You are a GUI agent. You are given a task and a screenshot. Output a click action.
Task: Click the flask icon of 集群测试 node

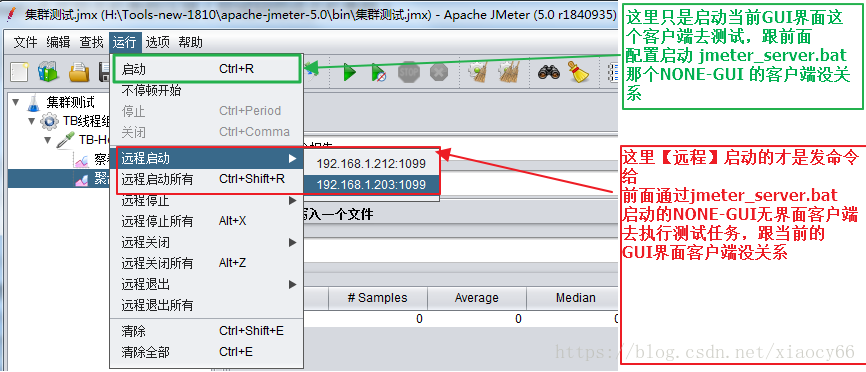34,102
